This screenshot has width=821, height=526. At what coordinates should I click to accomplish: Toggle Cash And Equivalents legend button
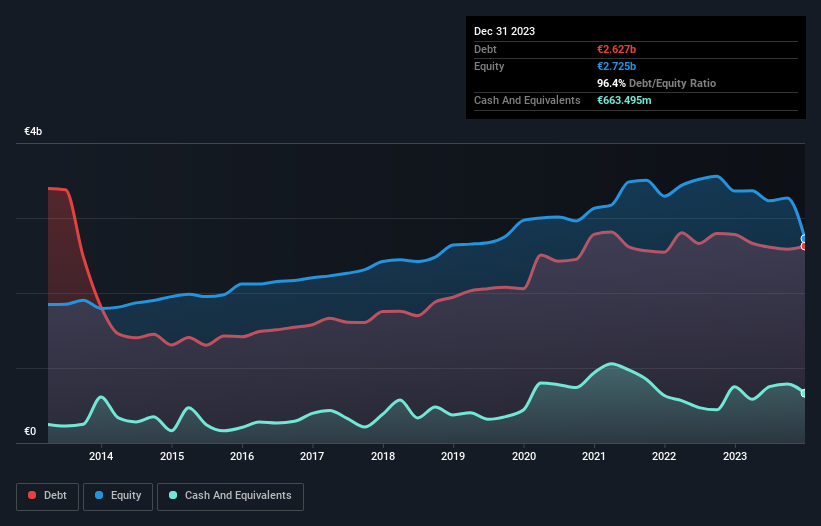point(230,496)
